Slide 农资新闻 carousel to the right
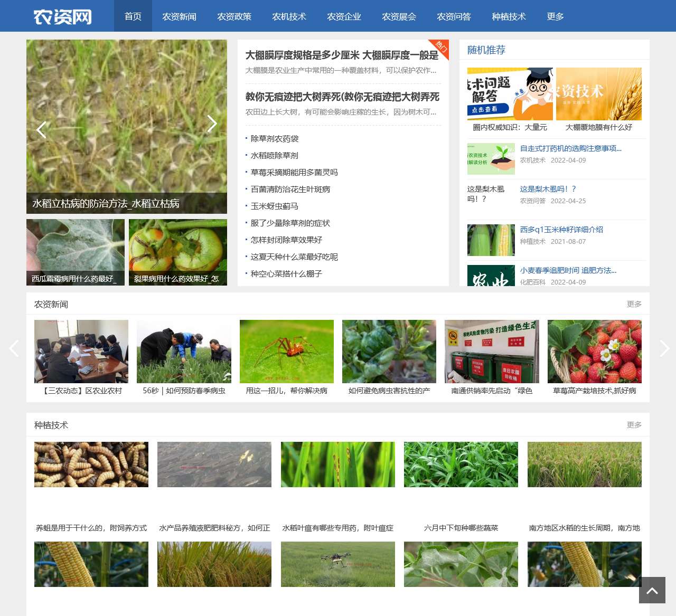The height and width of the screenshot is (616, 676). pyautogui.click(x=664, y=348)
